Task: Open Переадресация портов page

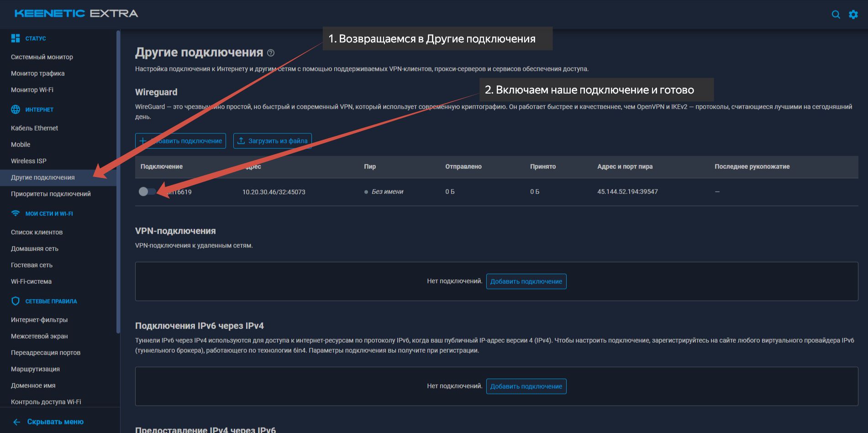Action: click(46, 353)
